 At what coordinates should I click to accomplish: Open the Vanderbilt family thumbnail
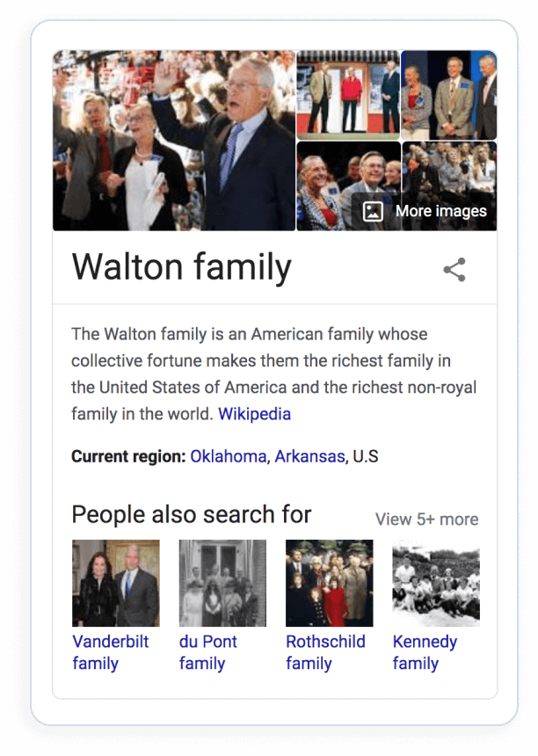click(x=116, y=583)
